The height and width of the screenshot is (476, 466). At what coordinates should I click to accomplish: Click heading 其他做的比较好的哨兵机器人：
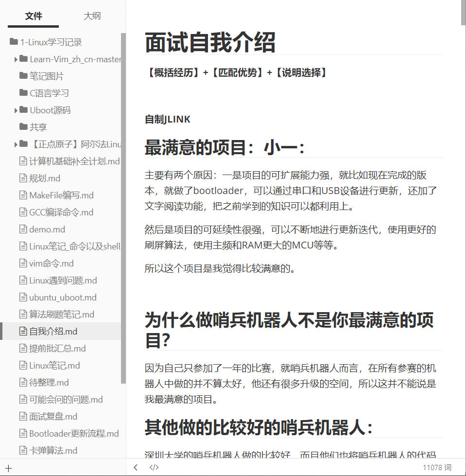259,427
